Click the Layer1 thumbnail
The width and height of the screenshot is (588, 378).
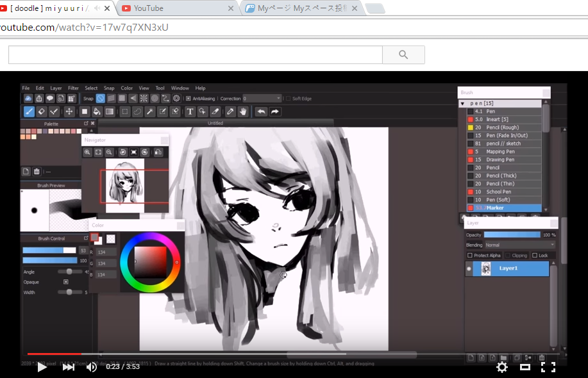pos(485,268)
